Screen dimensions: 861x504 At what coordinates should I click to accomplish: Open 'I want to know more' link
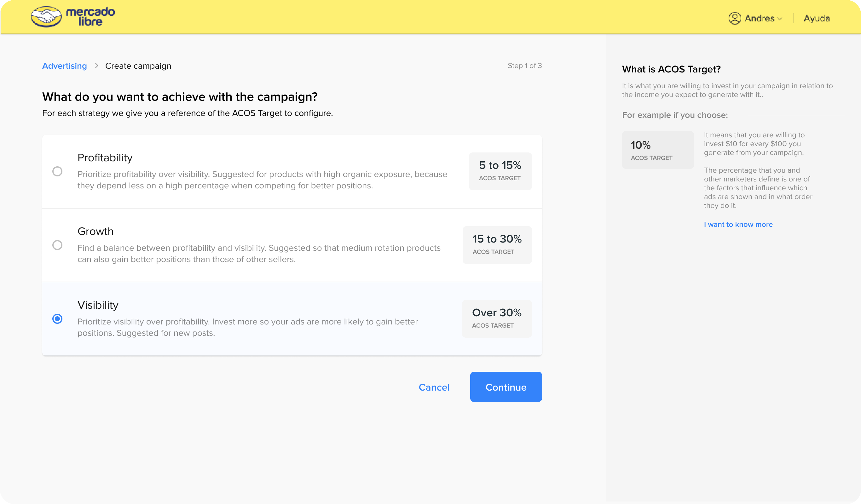[738, 224]
